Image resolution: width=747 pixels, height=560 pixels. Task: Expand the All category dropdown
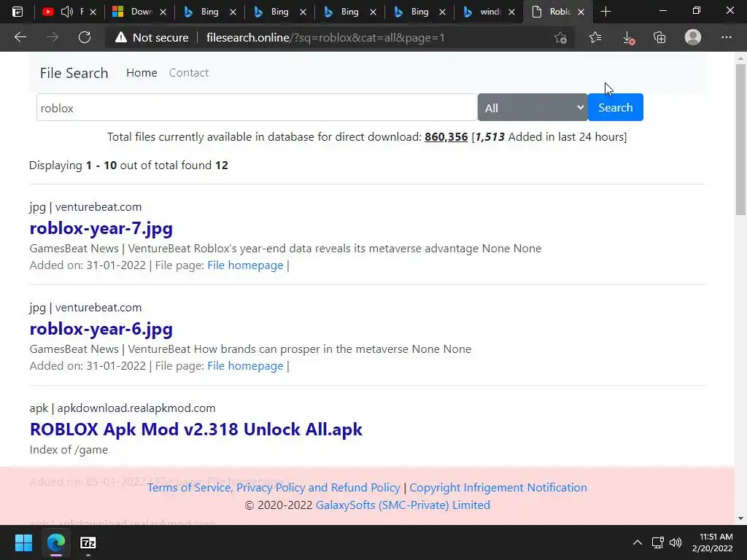click(x=533, y=108)
